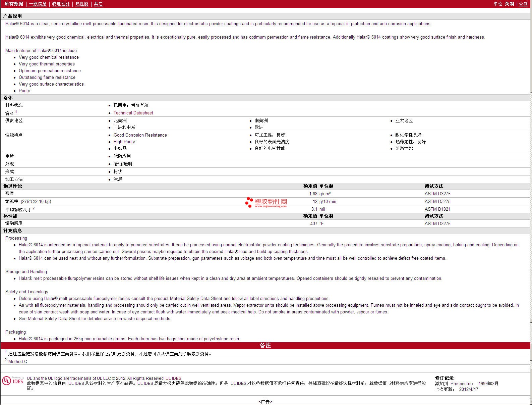Click the 补充信息 section header
The width and height of the screenshot is (532, 405).
coord(12,231)
